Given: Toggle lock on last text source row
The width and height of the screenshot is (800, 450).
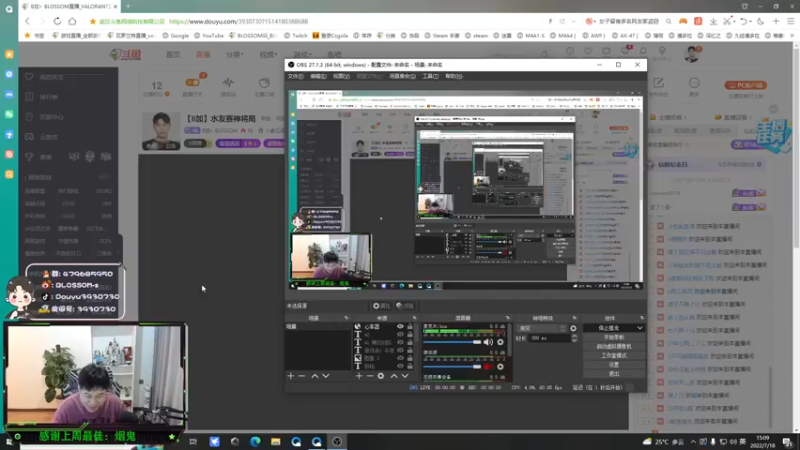Looking at the screenshot, I should point(410,366).
